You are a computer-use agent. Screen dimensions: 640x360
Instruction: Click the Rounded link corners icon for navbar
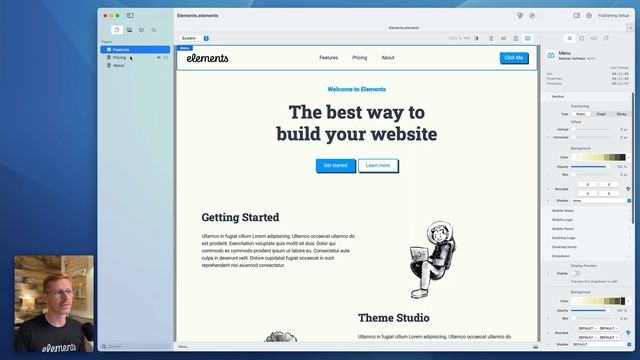tap(629, 189)
